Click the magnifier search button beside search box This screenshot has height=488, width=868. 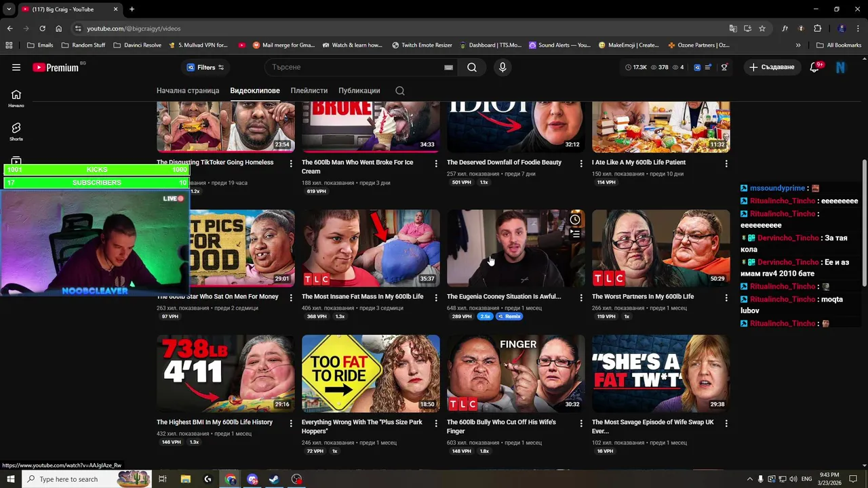(472, 67)
